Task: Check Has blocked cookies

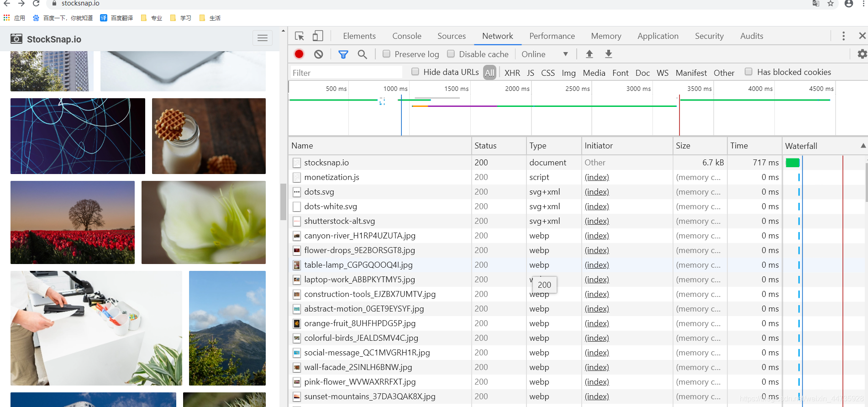Action: pos(748,72)
